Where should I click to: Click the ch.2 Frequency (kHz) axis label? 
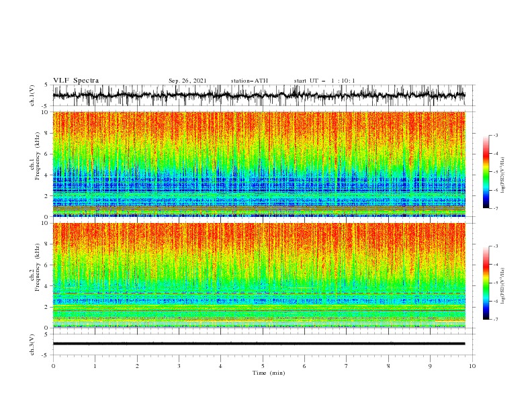tap(35, 267)
